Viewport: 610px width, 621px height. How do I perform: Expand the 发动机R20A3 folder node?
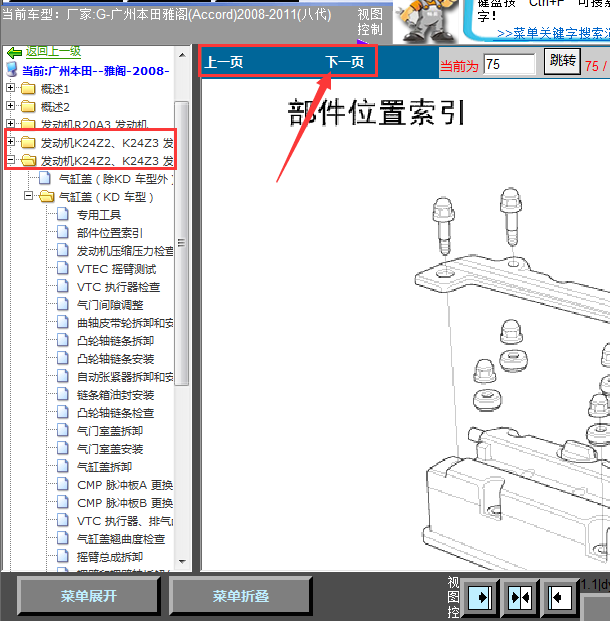point(11,124)
